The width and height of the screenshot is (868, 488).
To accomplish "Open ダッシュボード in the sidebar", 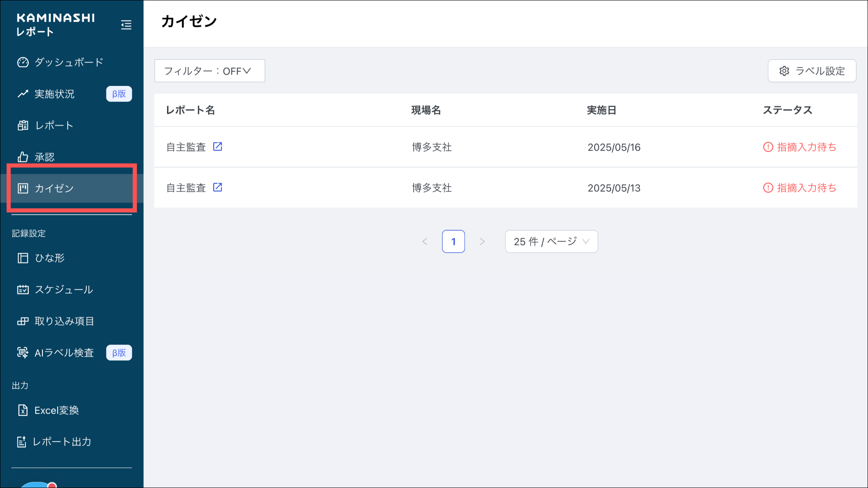I will pyautogui.click(x=69, y=62).
